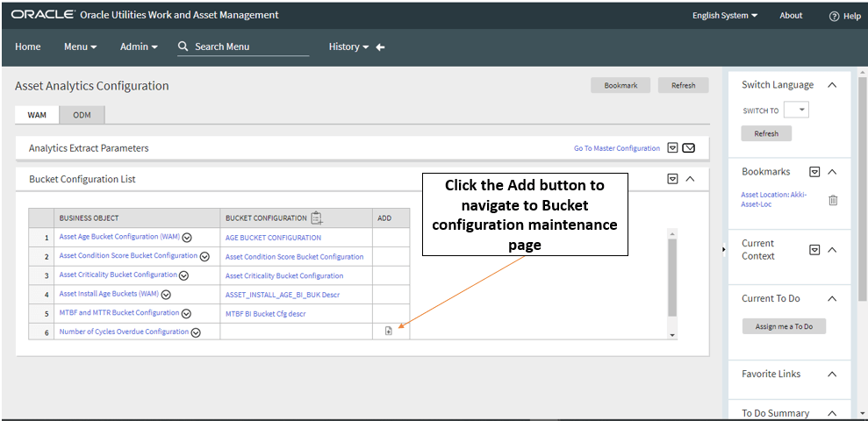The image size is (868, 421).
Task: Open Asset Age Bucket Configuration (WAM) business object
Action: [x=119, y=237]
